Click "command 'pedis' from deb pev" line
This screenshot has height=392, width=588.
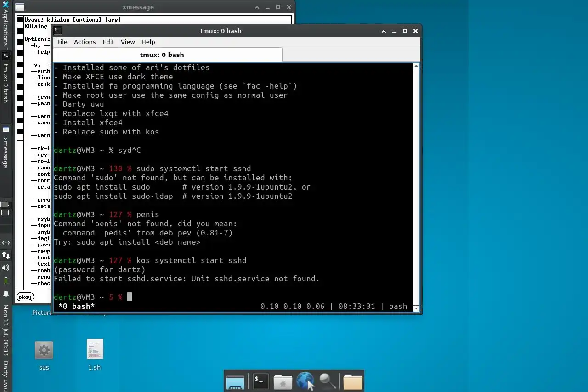pyautogui.click(x=148, y=233)
